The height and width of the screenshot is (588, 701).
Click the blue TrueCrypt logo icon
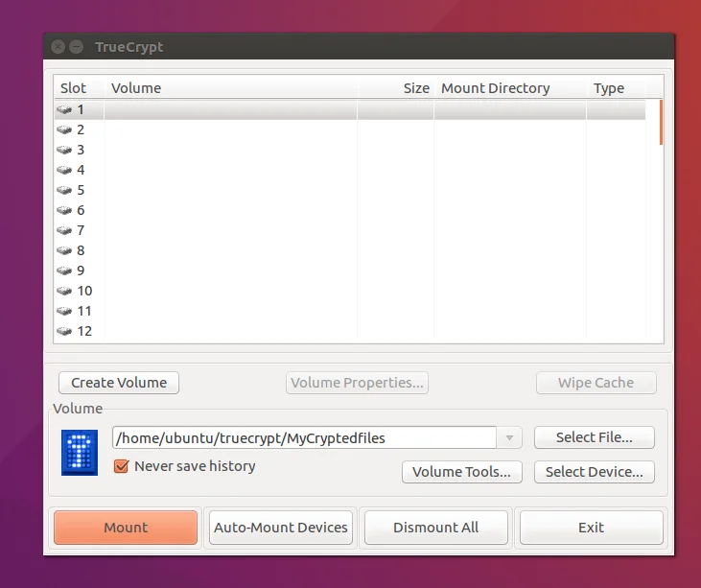pos(80,453)
